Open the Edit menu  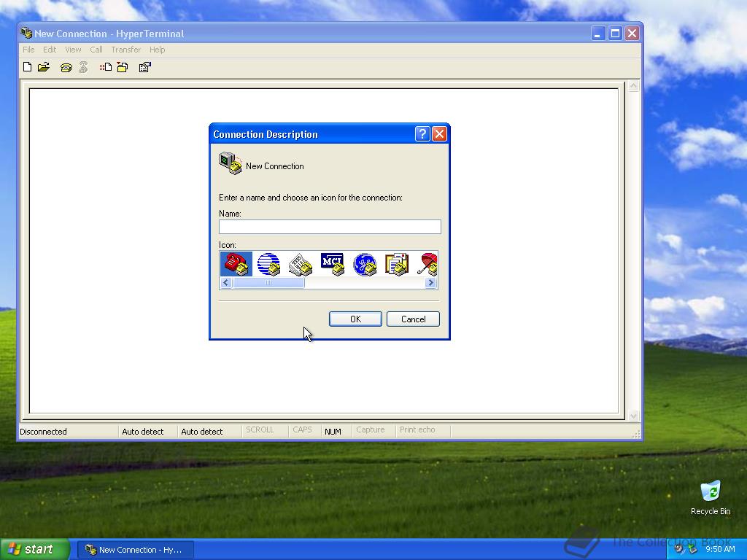pos(50,50)
